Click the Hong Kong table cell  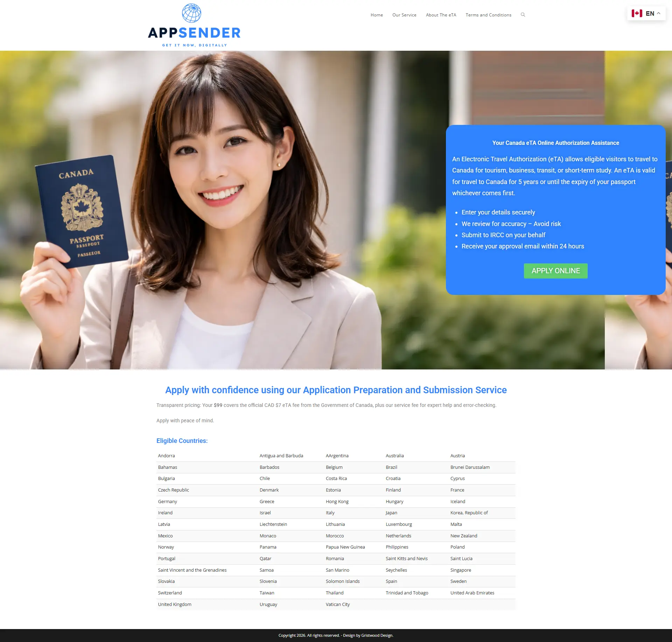(x=337, y=502)
